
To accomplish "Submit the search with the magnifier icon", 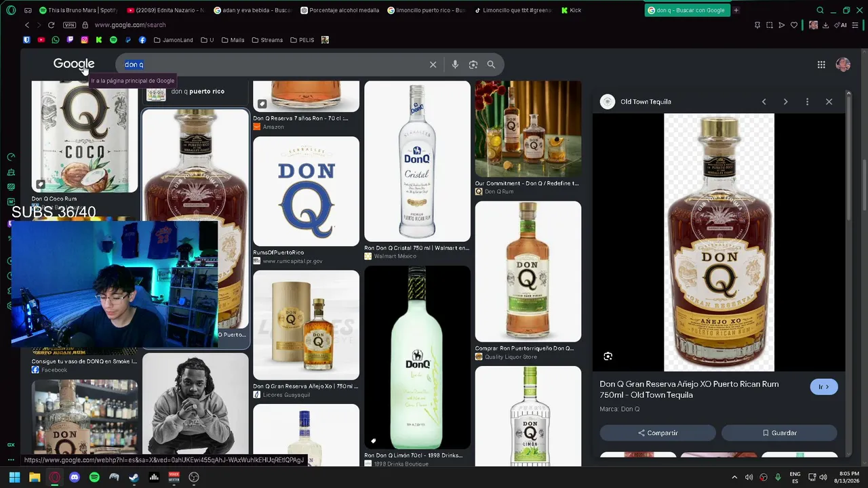I will tap(491, 64).
